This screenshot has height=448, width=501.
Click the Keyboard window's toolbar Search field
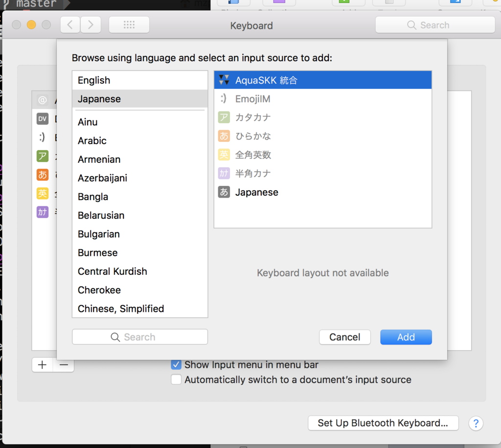point(435,25)
